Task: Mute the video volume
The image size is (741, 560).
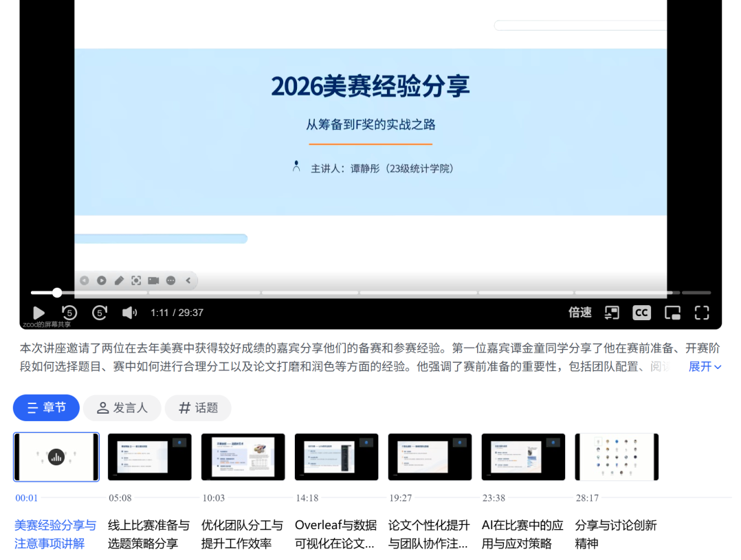Action: point(129,313)
